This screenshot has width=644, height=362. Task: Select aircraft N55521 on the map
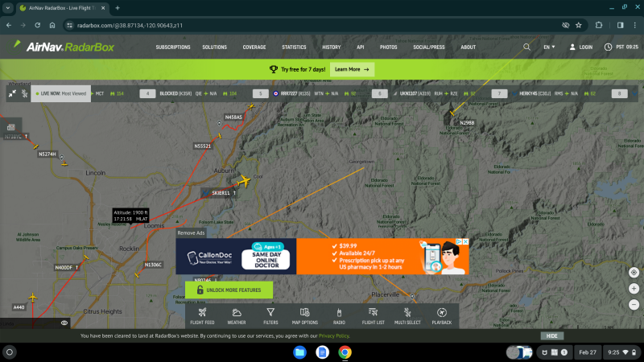(x=220, y=135)
